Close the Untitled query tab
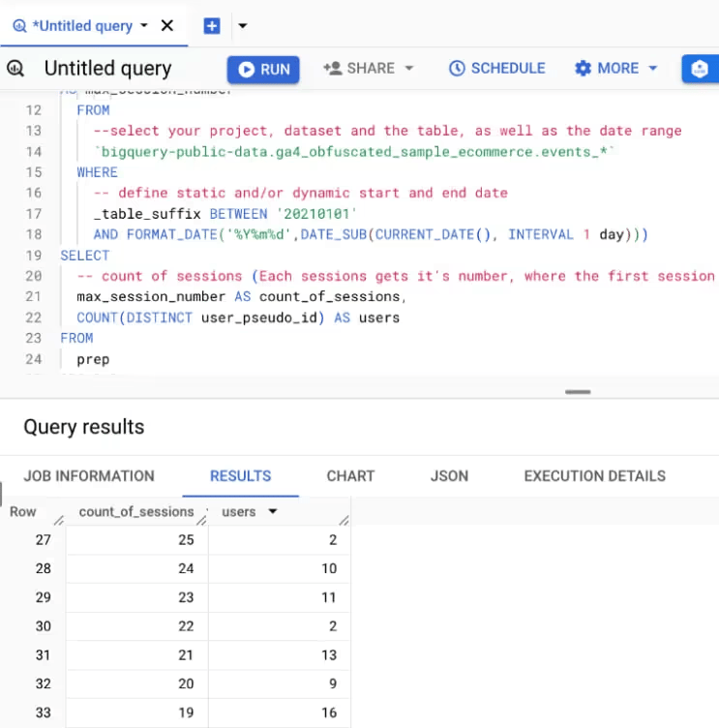Screen dimensions: 719x728 167,25
